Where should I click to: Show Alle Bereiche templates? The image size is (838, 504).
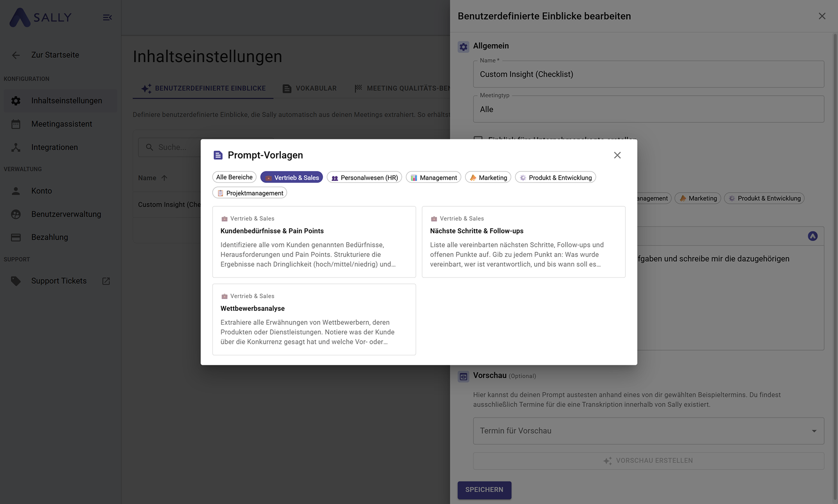234,177
